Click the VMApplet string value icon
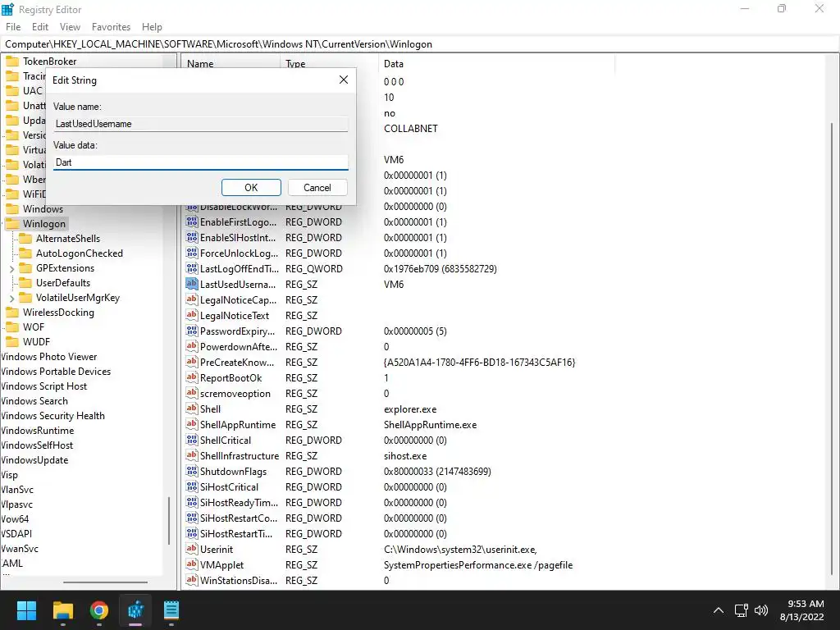The image size is (840, 630). pos(192,564)
